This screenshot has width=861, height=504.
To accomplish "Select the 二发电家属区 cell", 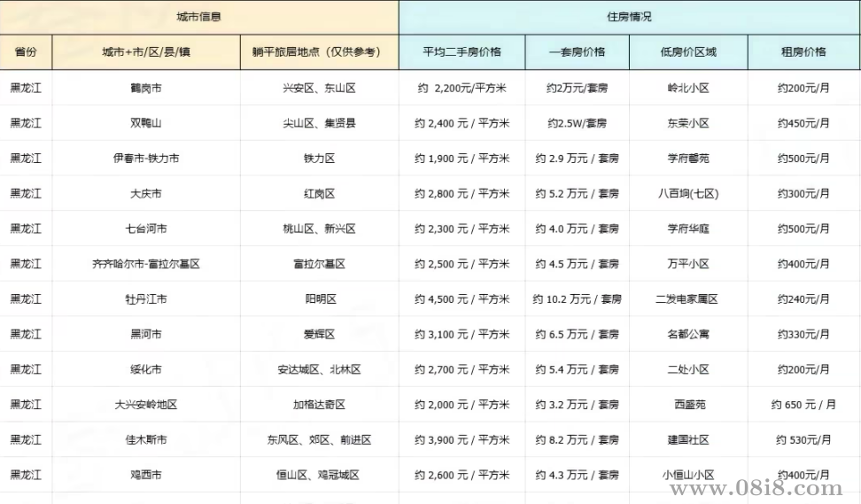I will (688, 299).
